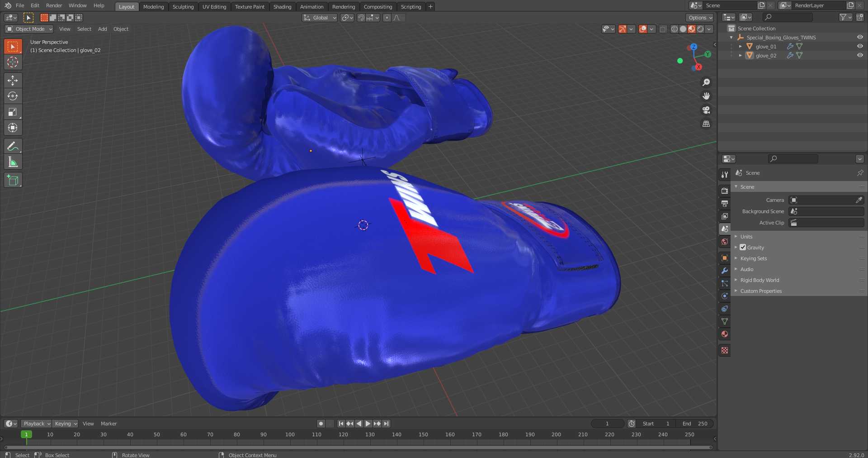The width and height of the screenshot is (868, 458).
Task: Open the View Layer properties tab
Action: 725,216
